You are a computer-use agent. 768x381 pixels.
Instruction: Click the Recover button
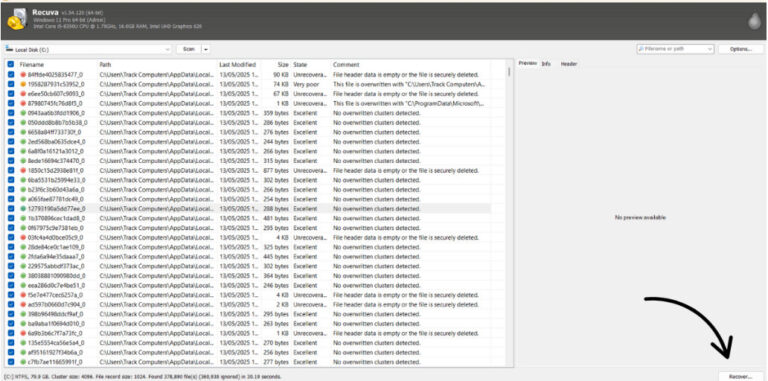point(741,376)
